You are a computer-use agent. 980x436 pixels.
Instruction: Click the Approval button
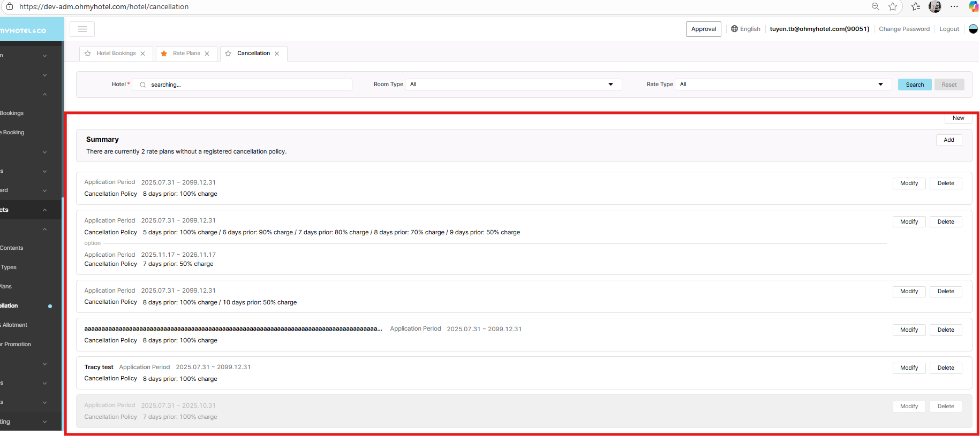click(x=704, y=29)
